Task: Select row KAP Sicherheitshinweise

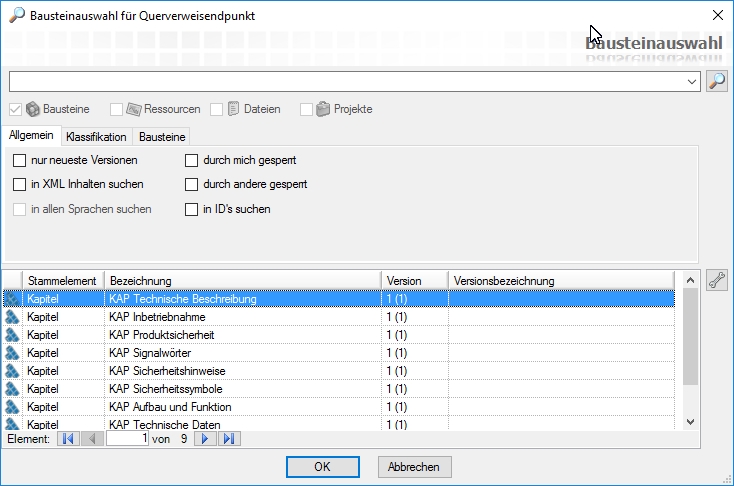Action: pos(339,371)
